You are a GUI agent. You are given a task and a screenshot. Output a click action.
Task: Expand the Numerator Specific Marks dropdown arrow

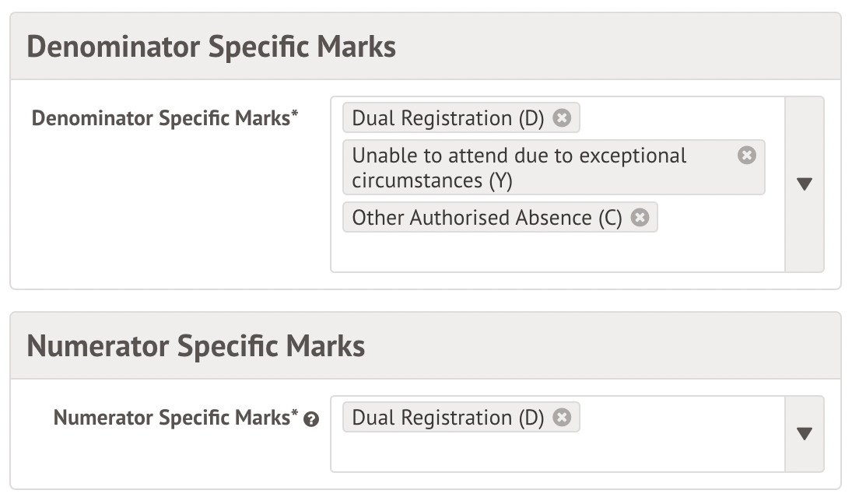point(805,434)
